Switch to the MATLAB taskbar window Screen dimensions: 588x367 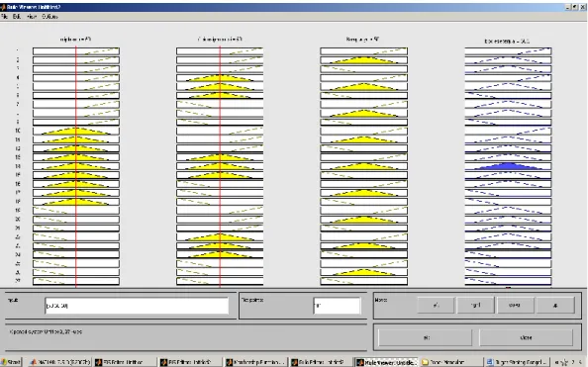click(x=60, y=362)
